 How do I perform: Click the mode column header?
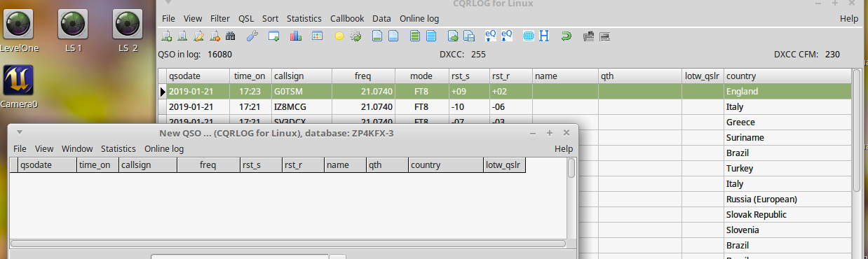[x=421, y=76]
